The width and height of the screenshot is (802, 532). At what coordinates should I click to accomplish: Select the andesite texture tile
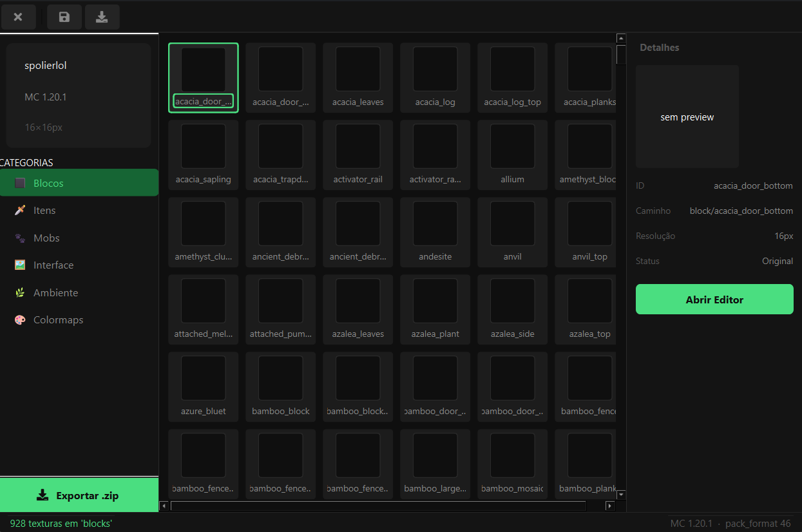435,233
